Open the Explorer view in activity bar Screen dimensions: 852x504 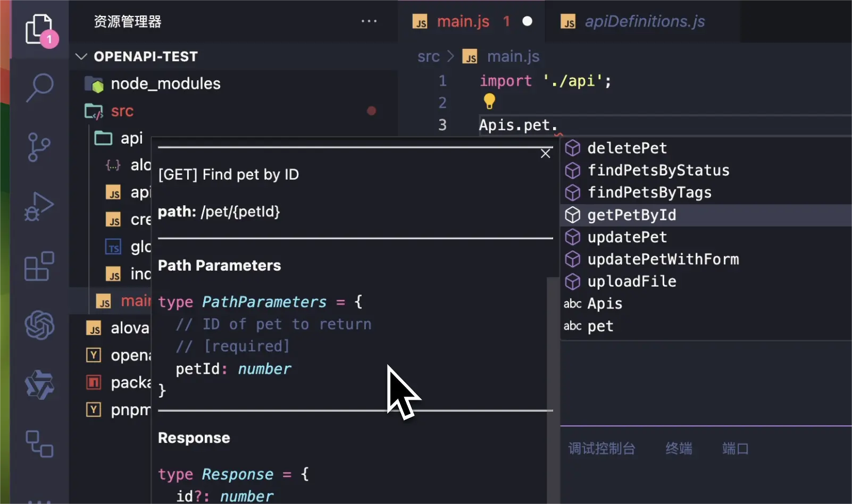pyautogui.click(x=39, y=30)
